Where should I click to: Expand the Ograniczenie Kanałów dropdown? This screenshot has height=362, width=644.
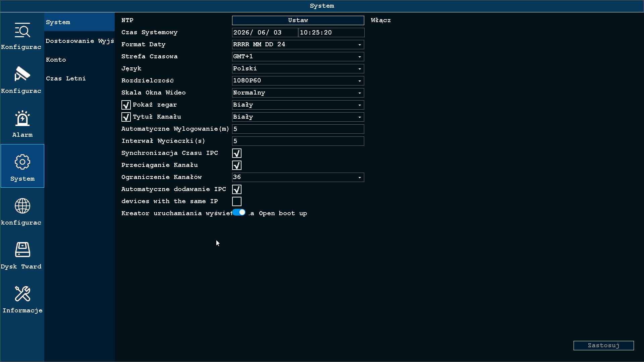coord(298,177)
